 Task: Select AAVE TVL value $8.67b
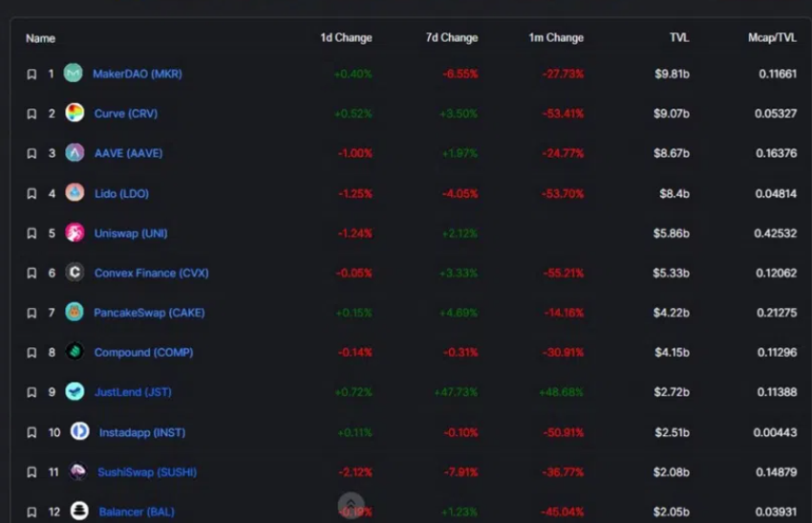point(672,153)
